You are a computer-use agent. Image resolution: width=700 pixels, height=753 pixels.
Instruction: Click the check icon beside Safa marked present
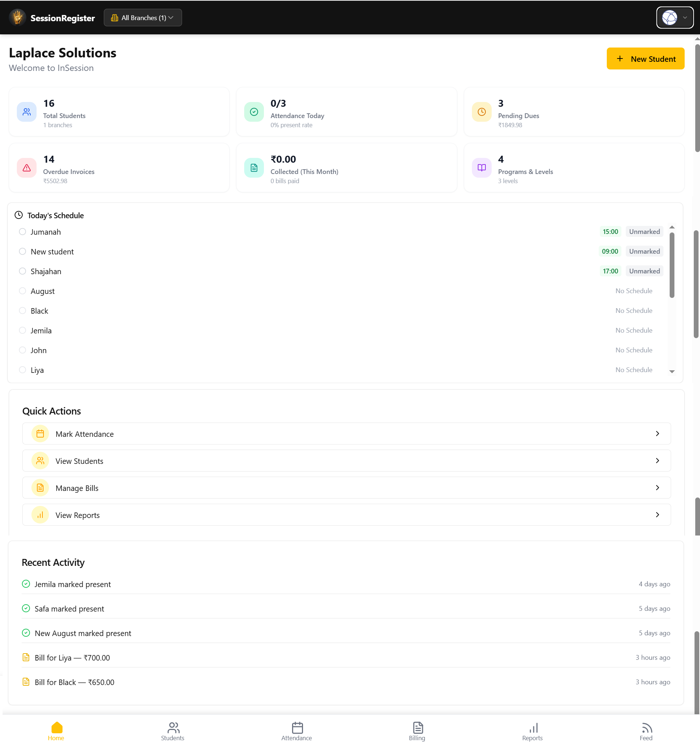[x=26, y=609]
